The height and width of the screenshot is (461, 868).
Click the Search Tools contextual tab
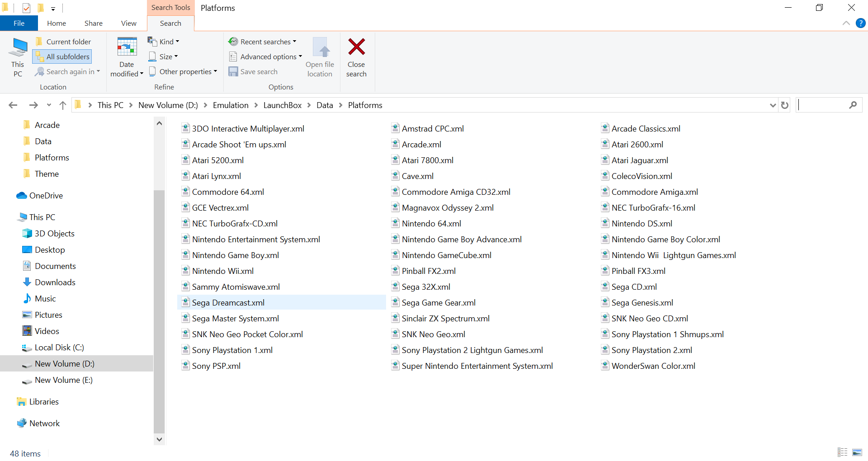coord(171,8)
